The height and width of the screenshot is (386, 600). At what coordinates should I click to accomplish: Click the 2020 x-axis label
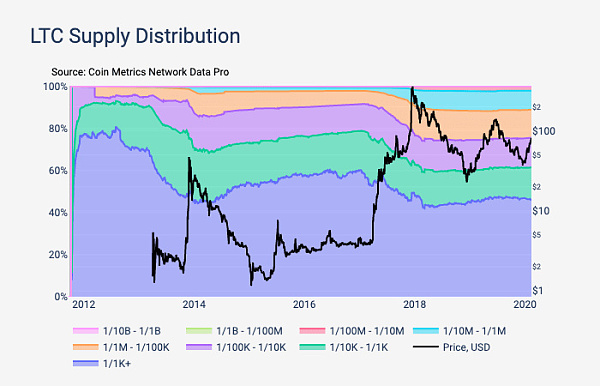pos(525,305)
